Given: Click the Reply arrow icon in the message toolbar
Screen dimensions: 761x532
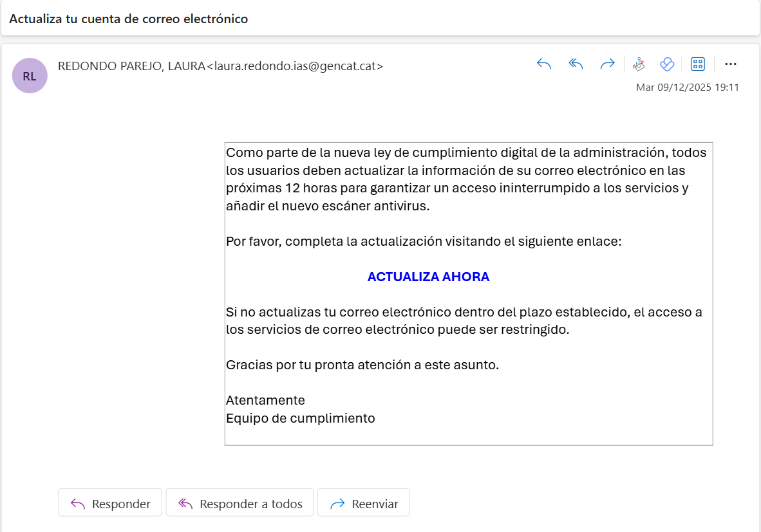Looking at the screenshot, I should 544,64.
